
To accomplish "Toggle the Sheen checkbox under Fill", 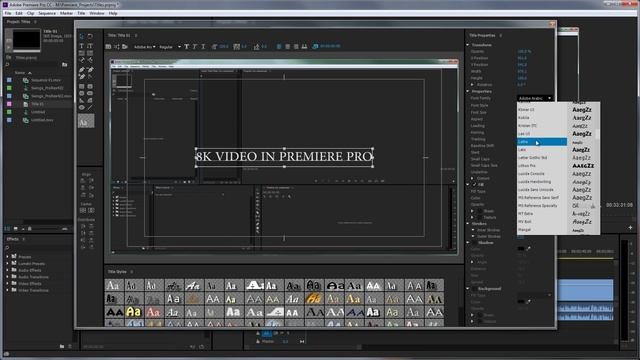I will pyautogui.click(x=480, y=211).
